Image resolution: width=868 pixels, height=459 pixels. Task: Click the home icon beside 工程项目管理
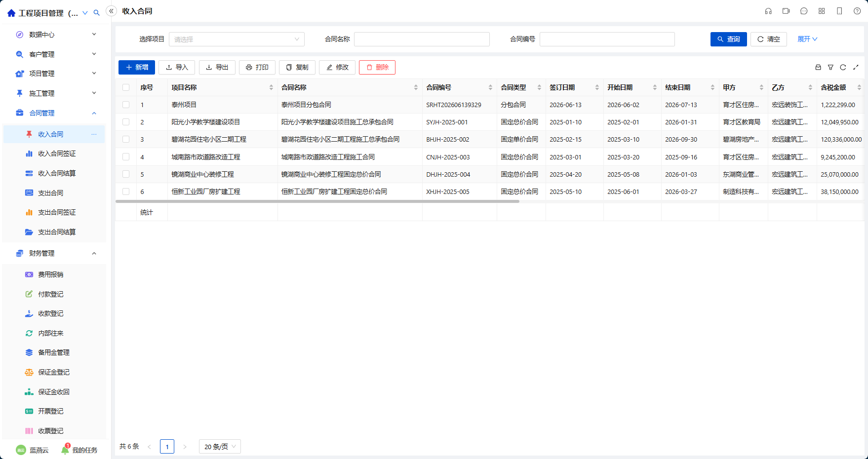11,13
